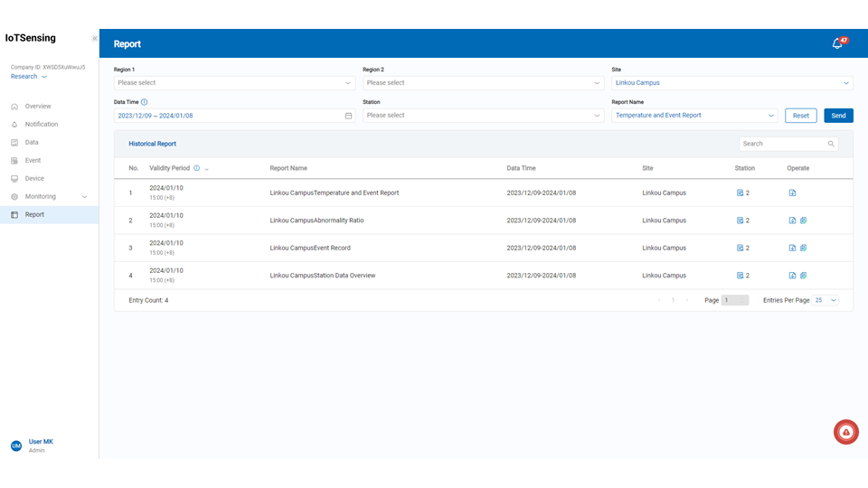Change Entries Per Page dropdown

click(x=825, y=300)
